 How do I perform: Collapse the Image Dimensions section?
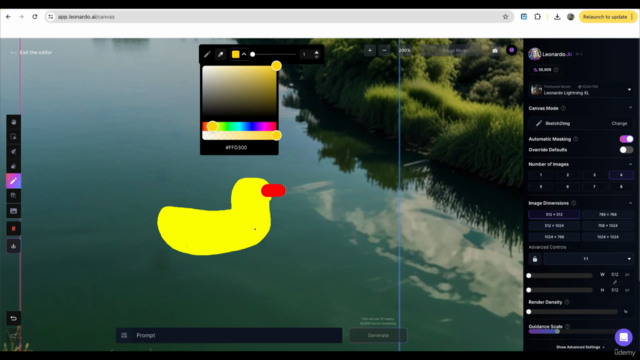[630, 203]
